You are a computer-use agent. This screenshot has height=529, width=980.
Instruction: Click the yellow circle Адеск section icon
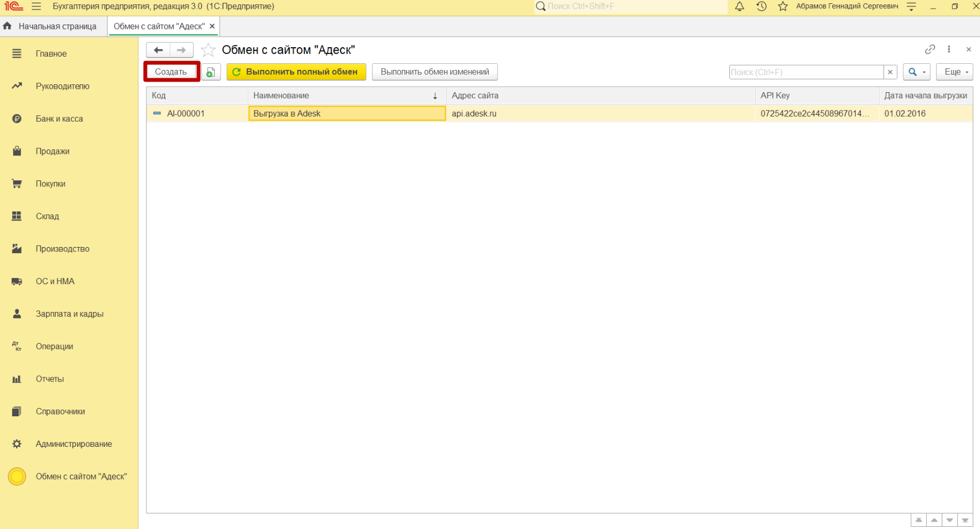click(x=17, y=476)
